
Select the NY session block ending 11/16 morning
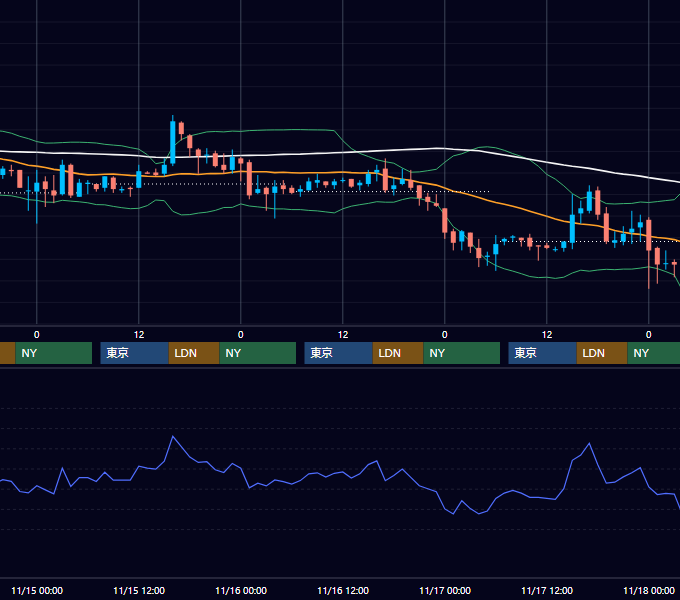258,353
